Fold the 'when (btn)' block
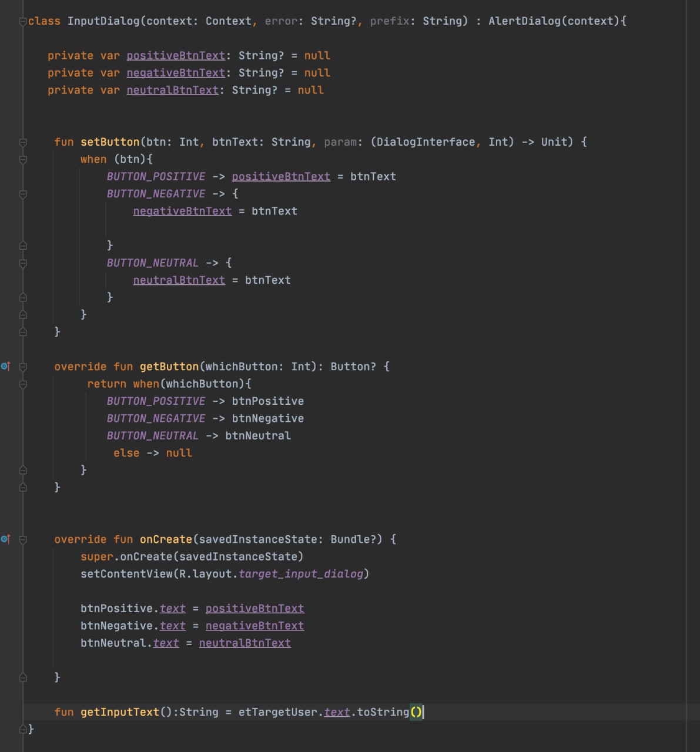700x752 pixels. pos(23,159)
